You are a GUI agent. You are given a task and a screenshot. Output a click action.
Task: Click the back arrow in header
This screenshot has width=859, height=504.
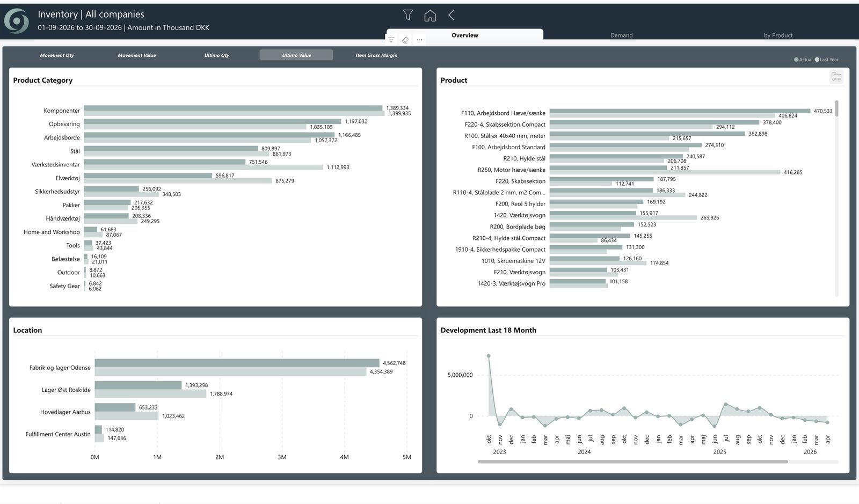coord(452,15)
